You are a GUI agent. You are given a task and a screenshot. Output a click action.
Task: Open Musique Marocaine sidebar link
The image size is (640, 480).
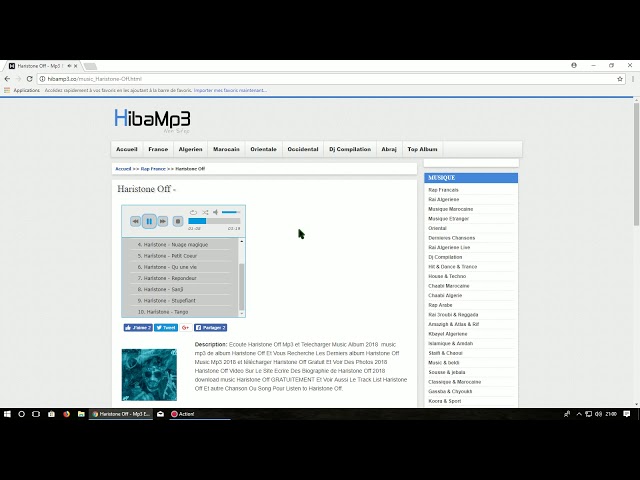coord(451,209)
